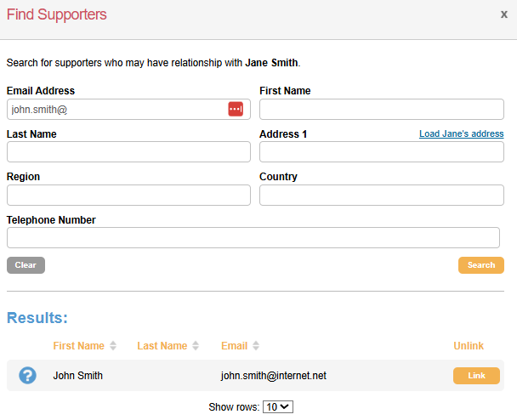Select the Telephone Number input box
The width and height of the screenshot is (517, 420).
point(253,238)
